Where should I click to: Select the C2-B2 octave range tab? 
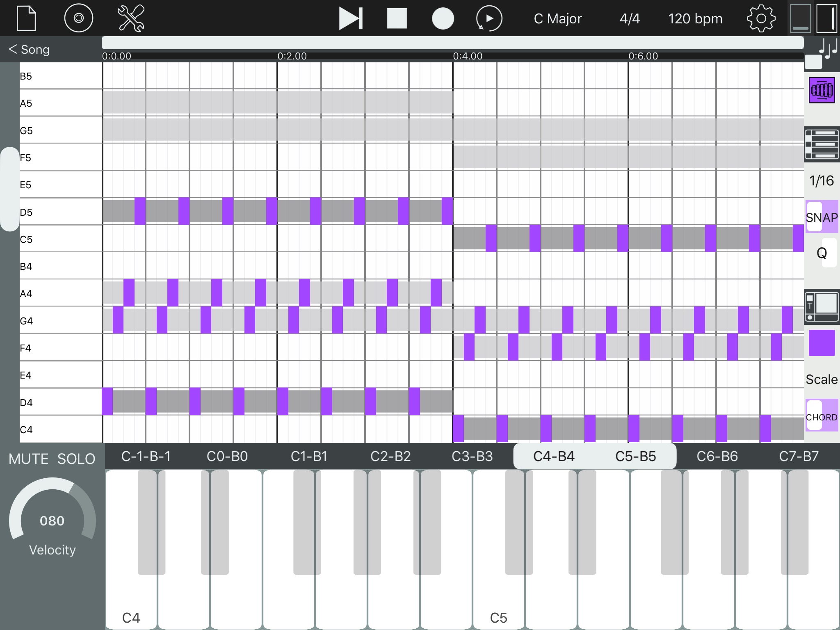(x=390, y=456)
